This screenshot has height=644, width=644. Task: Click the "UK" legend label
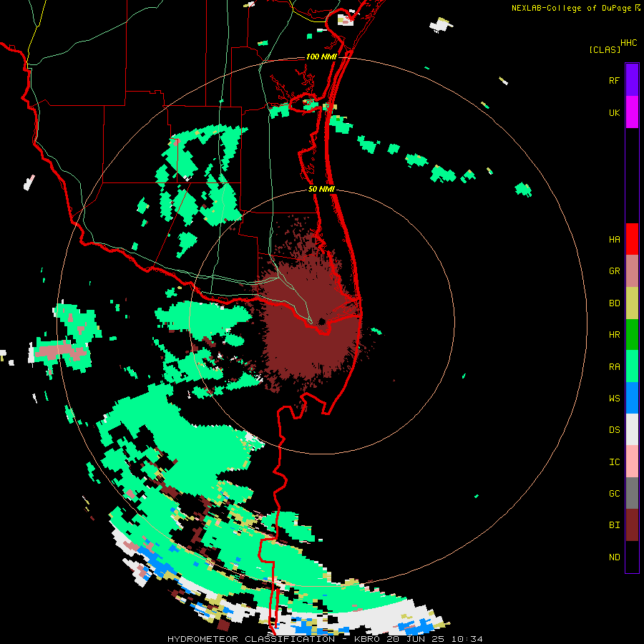[x=614, y=113]
